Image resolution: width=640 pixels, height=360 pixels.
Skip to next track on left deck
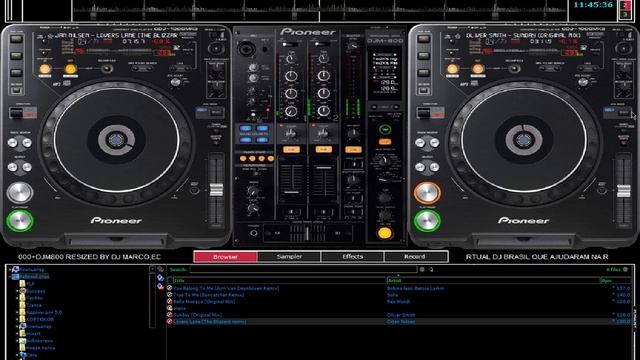pyautogui.click(x=27, y=142)
